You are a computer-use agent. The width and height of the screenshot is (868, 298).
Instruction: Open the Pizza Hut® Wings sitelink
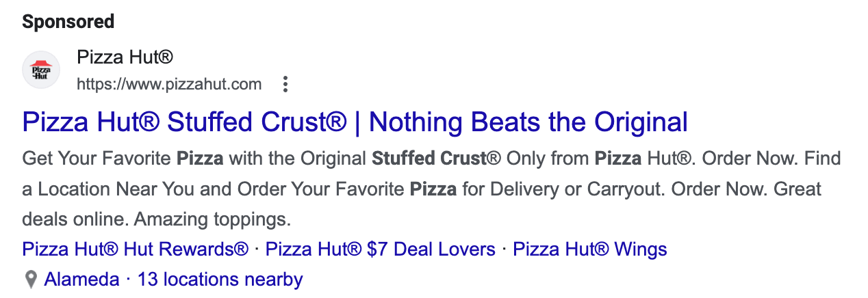(590, 249)
